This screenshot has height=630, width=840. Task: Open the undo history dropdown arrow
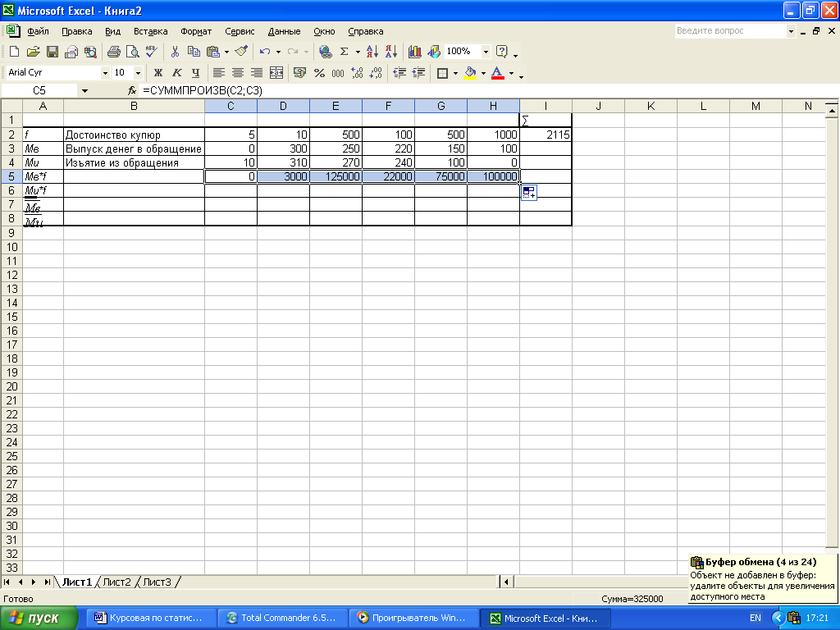[x=278, y=52]
